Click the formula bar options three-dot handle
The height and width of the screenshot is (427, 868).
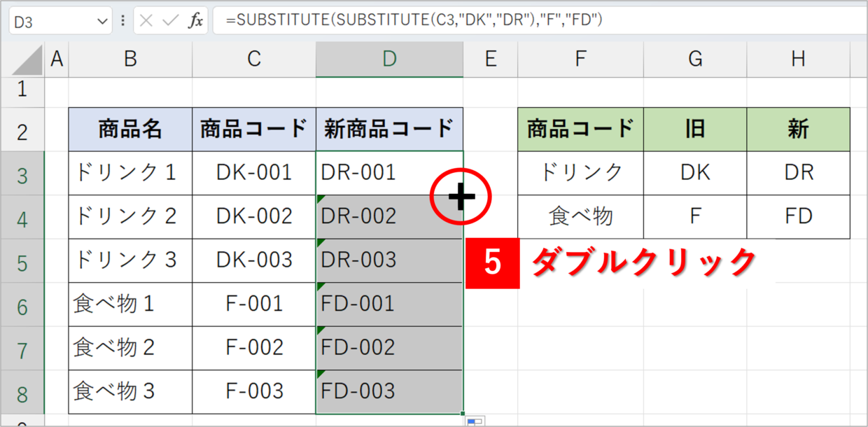123,21
